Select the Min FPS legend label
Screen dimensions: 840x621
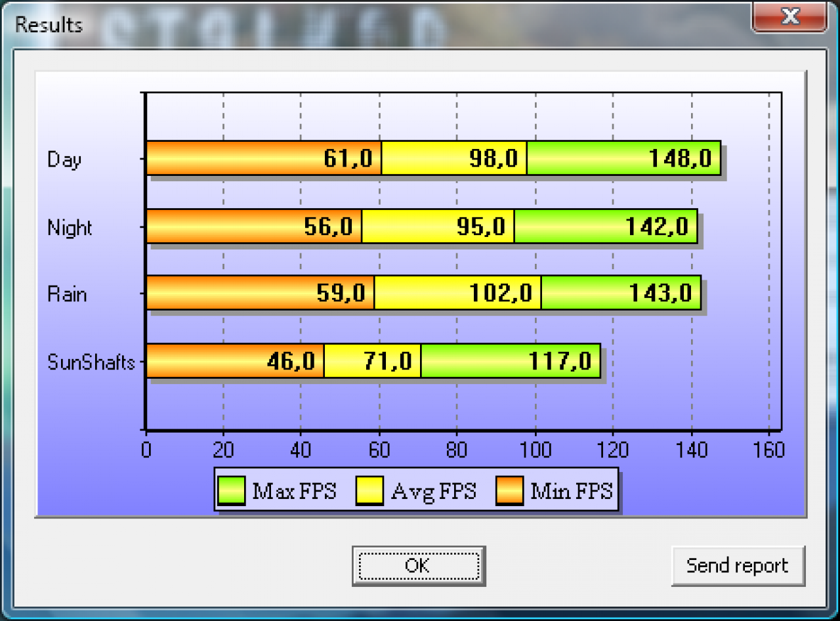point(572,491)
